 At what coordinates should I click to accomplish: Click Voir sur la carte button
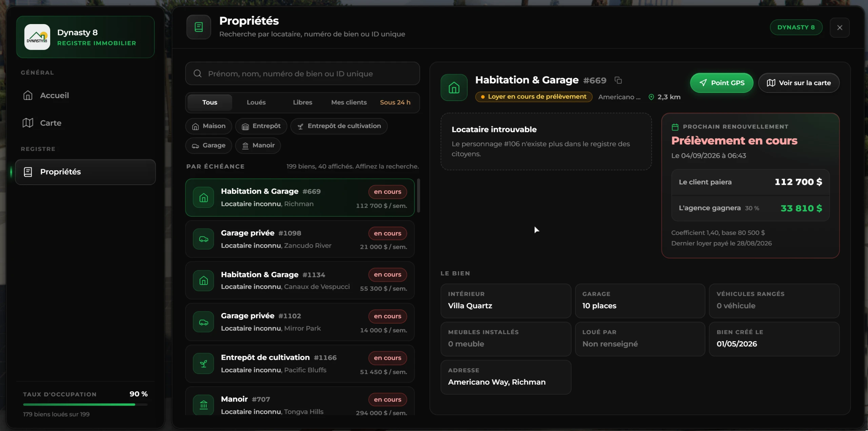click(x=799, y=83)
